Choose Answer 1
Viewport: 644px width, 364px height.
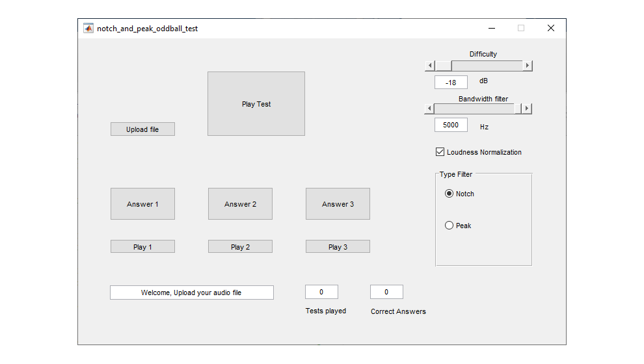click(x=142, y=204)
